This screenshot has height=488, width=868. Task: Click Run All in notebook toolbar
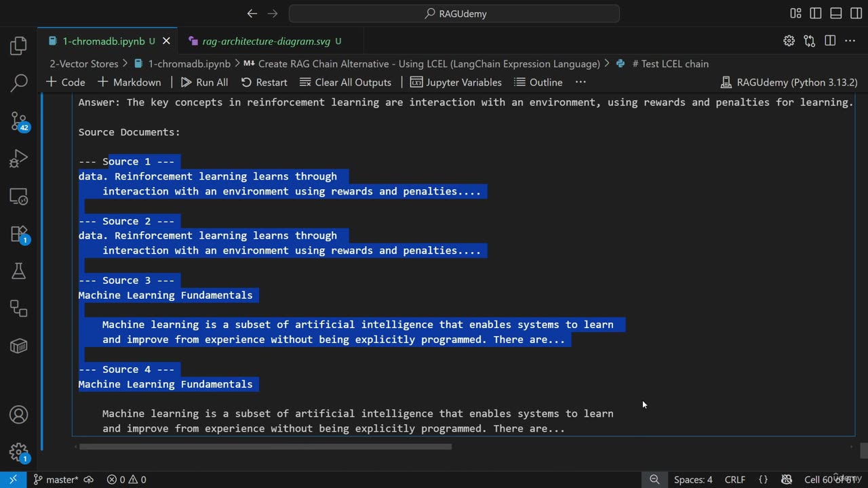click(x=204, y=82)
